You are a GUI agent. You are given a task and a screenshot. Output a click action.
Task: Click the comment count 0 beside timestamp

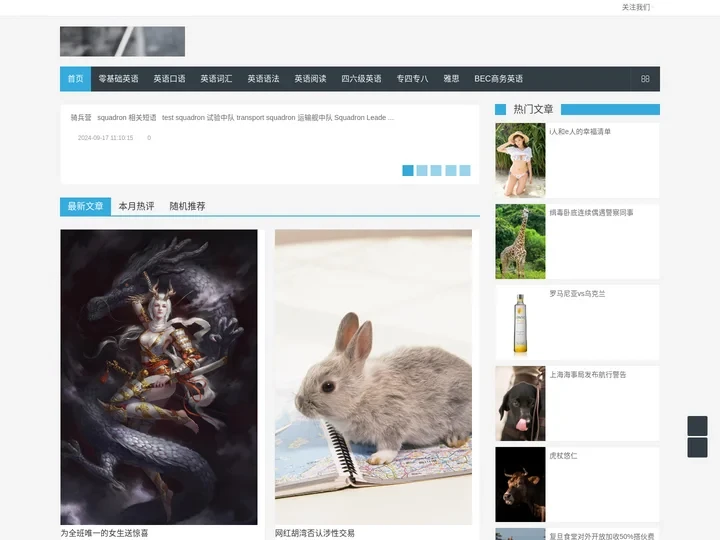click(x=149, y=138)
